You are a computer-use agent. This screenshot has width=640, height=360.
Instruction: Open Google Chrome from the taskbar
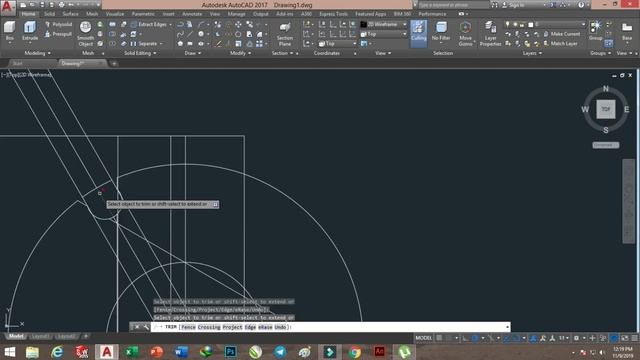[355, 352]
